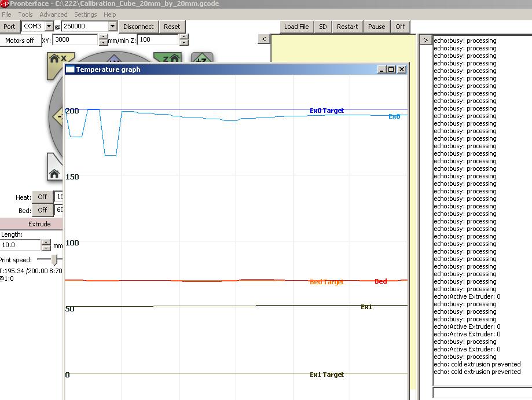Open the Tools menu
The width and height of the screenshot is (532, 400).
25,14
